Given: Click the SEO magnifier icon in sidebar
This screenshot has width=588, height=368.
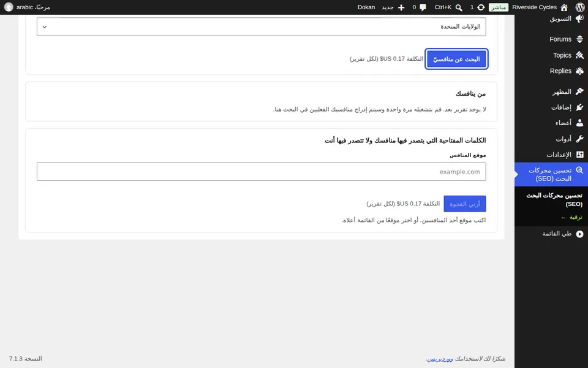Looking at the screenshot, I should [580, 170].
